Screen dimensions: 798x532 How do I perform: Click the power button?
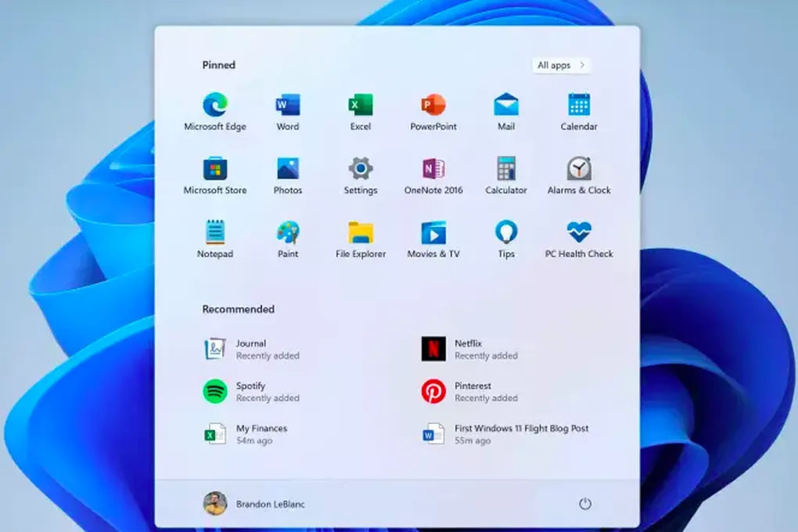(584, 504)
